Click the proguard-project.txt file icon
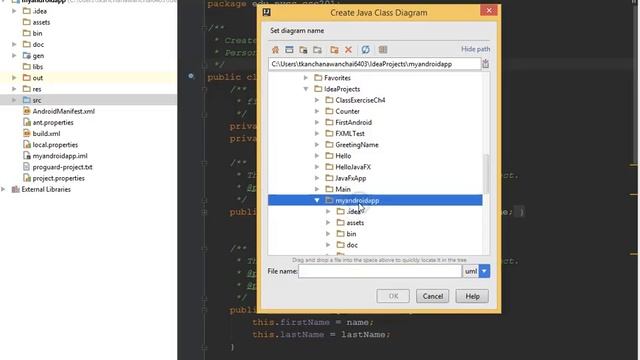The height and width of the screenshot is (360, 640). click(27, 167)
